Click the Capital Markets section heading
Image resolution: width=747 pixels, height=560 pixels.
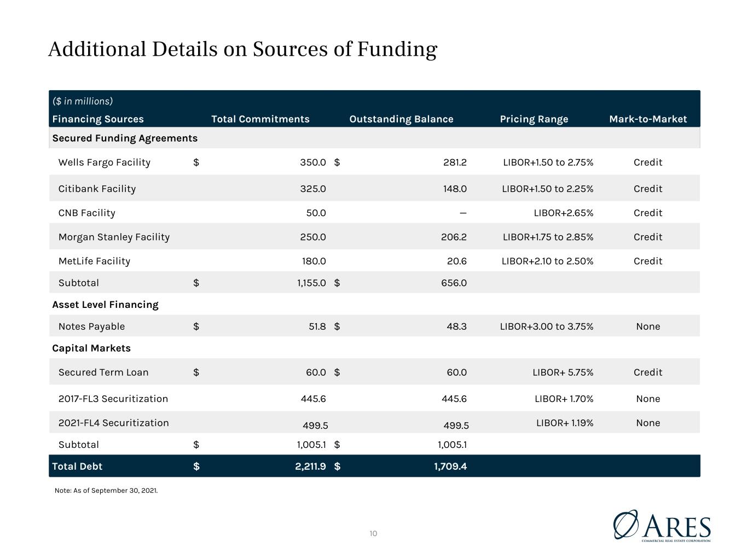91,348
